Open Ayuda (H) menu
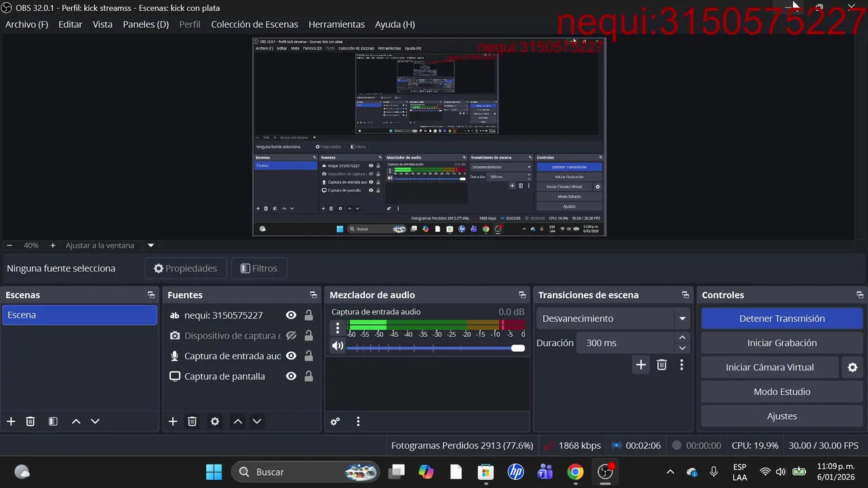 click(x=395, y=24)
